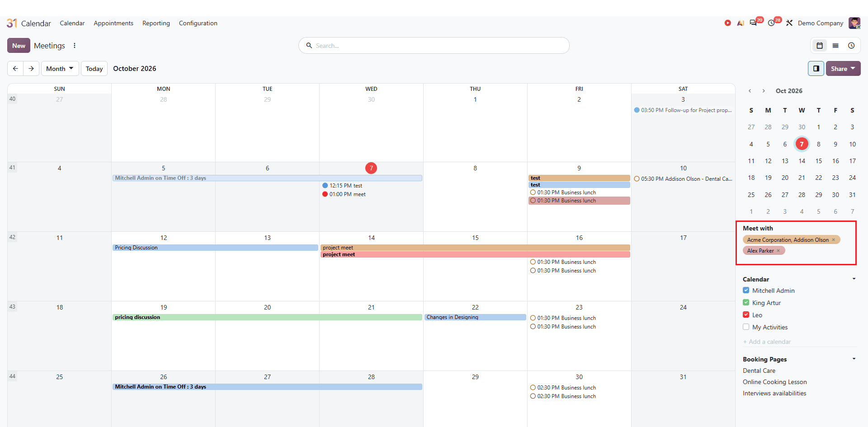The image size is (868, 427).
Task: Switch to the activity view icon
Action: 851,46
